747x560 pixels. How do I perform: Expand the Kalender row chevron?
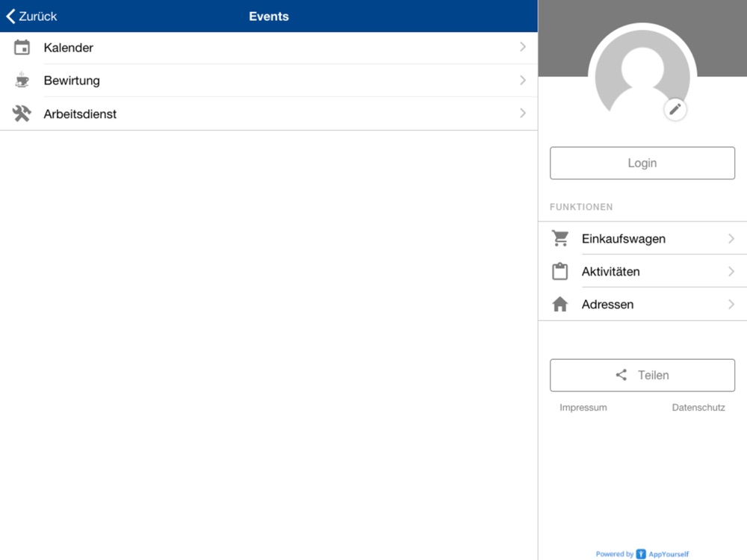point(523,47)
